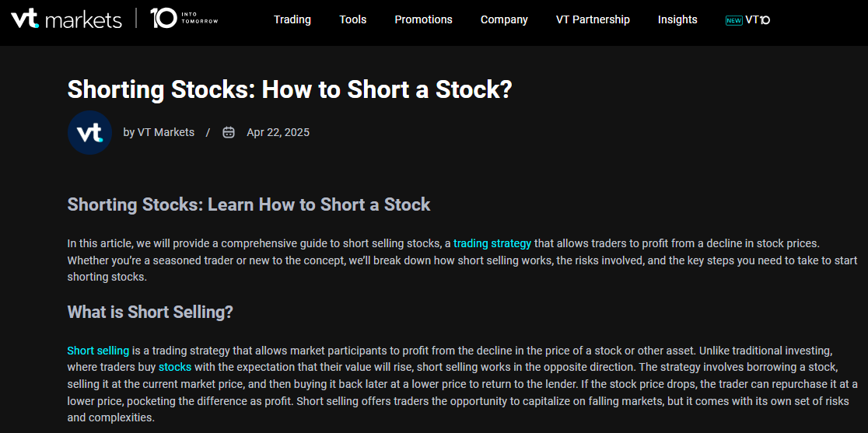Click the VT Markets author avatar
Image resolution: width=868 pixels, height=433 pixels.
89,133
